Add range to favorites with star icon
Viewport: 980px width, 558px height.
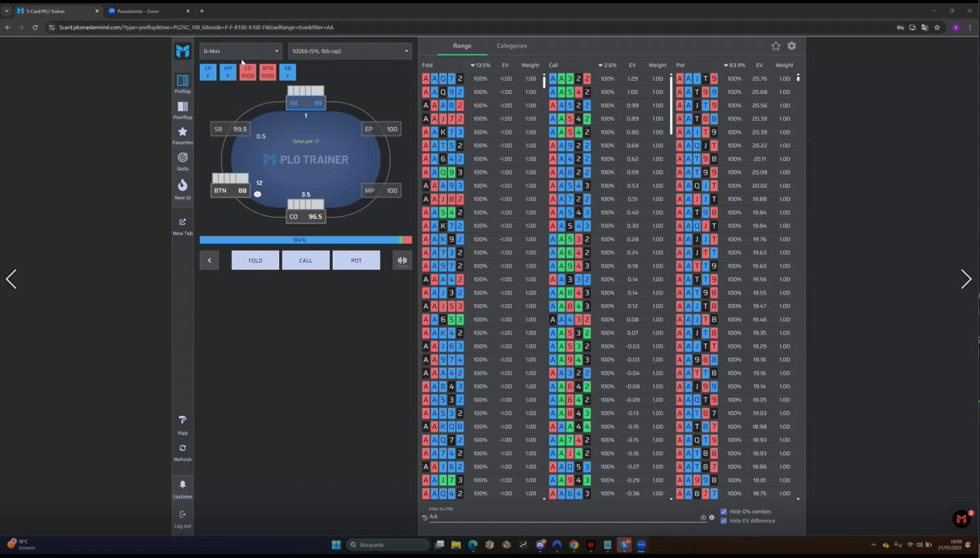776,46
